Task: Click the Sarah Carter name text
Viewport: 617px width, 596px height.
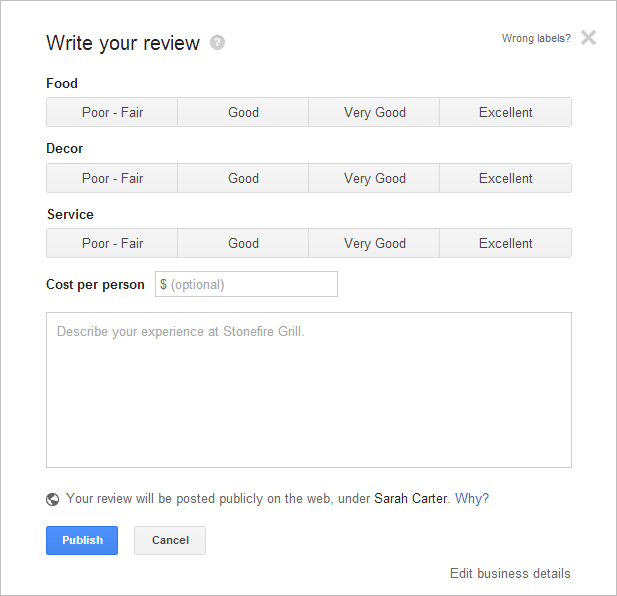Action: pyautogui.click(x=410, y=498)
